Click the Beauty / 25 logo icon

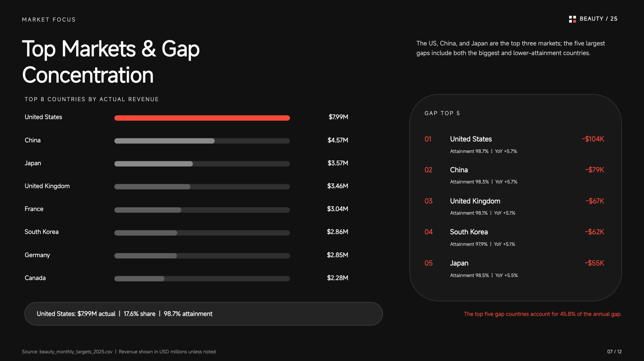pyautogui.click(x=572, y=19)
